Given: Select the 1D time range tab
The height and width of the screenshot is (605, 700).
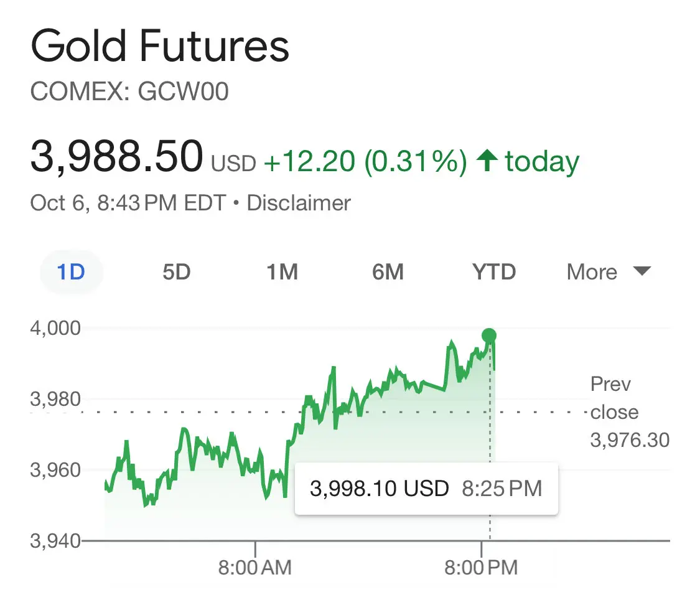Looking at the screenshot, I should (x=71, y=272).
